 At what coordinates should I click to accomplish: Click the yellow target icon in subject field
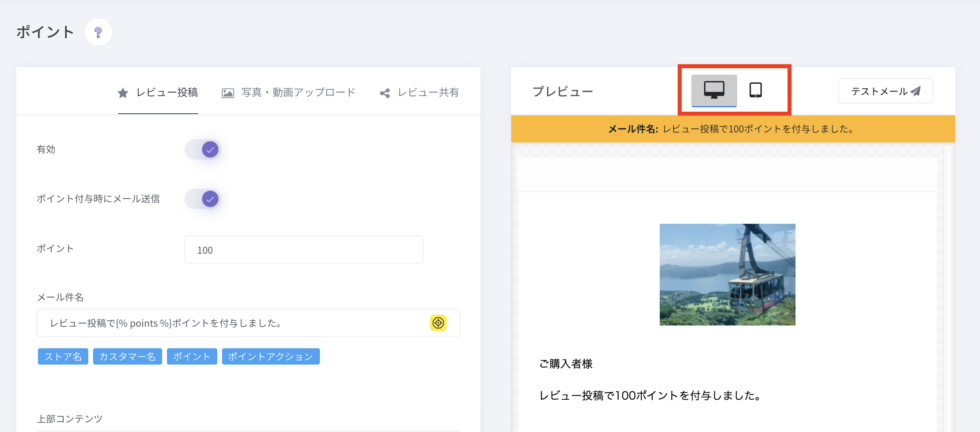point(438,323)
